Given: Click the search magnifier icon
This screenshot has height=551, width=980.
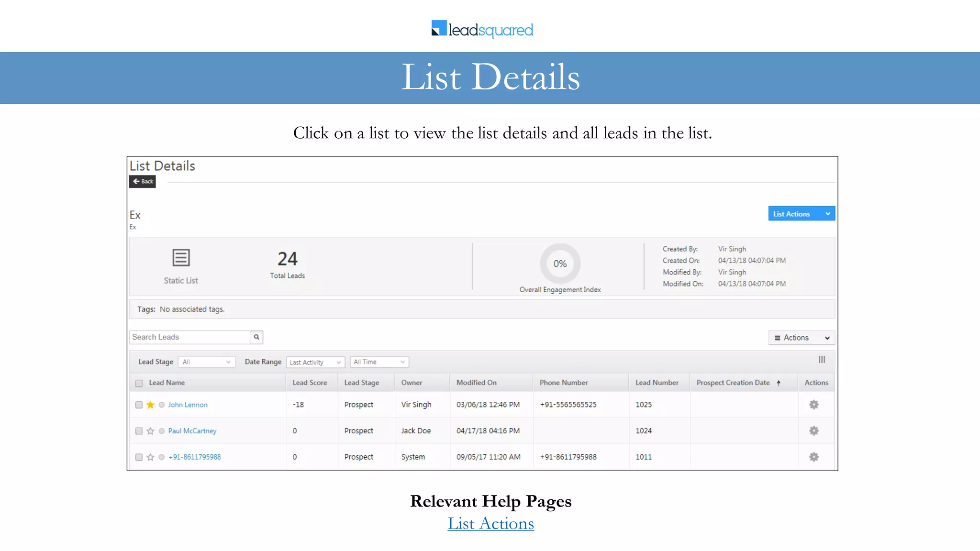Looking at the screenshot, I should point(256,337).
